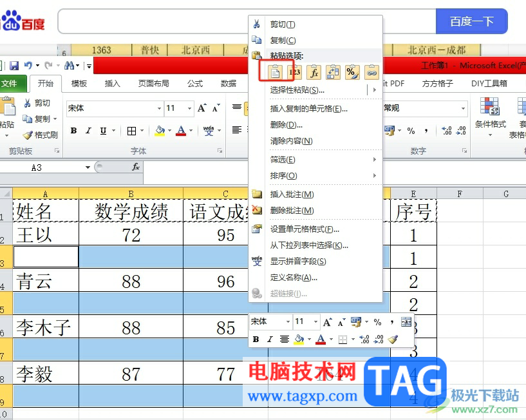Toggle Underline in the ribbon font group

click(x=103, y=131)
